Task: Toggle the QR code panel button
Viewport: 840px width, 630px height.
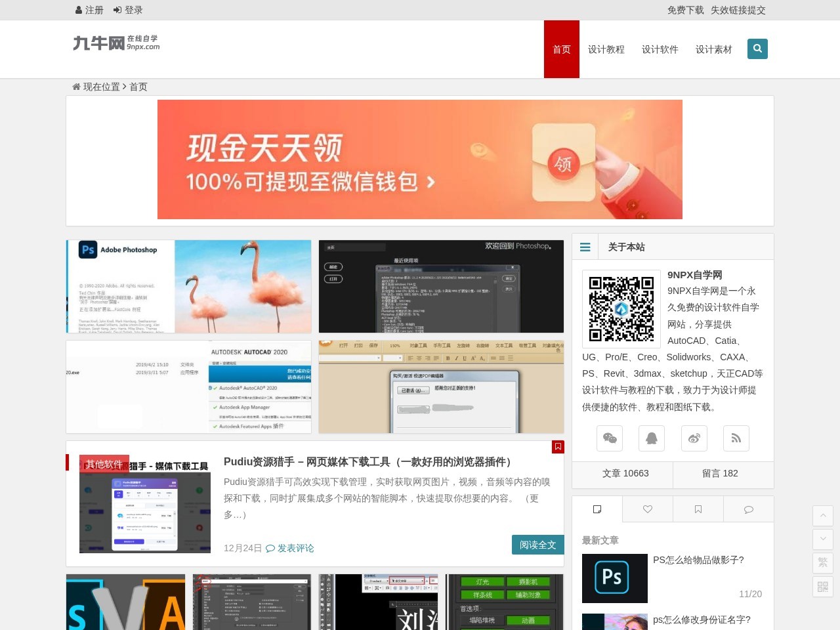Action: click(822, 587)
